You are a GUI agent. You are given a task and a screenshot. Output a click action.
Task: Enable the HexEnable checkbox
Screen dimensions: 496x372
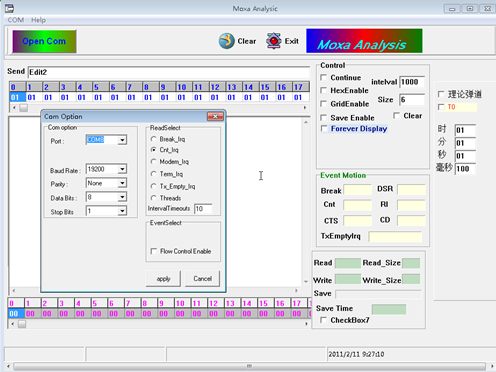point(323,90)
